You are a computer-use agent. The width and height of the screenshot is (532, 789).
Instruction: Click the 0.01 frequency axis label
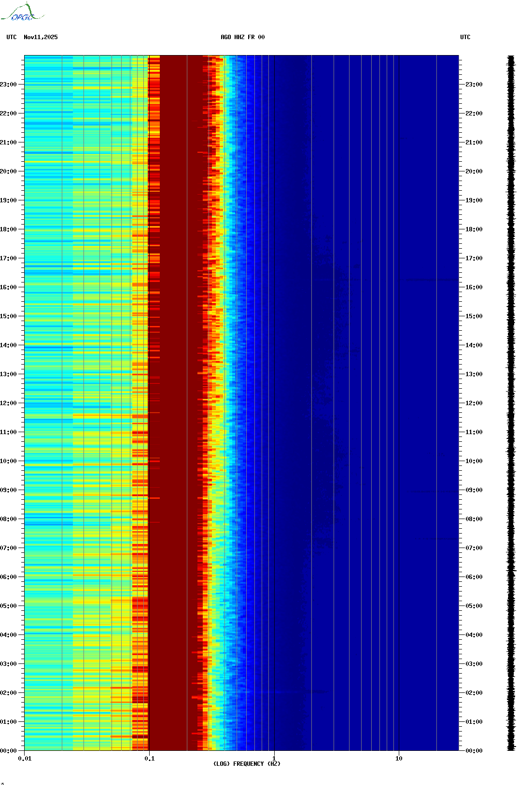[25, 759]
